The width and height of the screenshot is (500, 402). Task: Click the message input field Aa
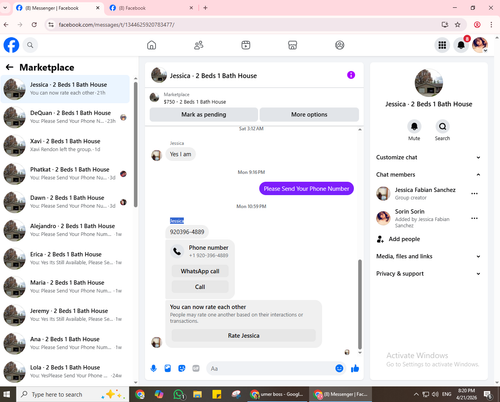click(270, 368)
